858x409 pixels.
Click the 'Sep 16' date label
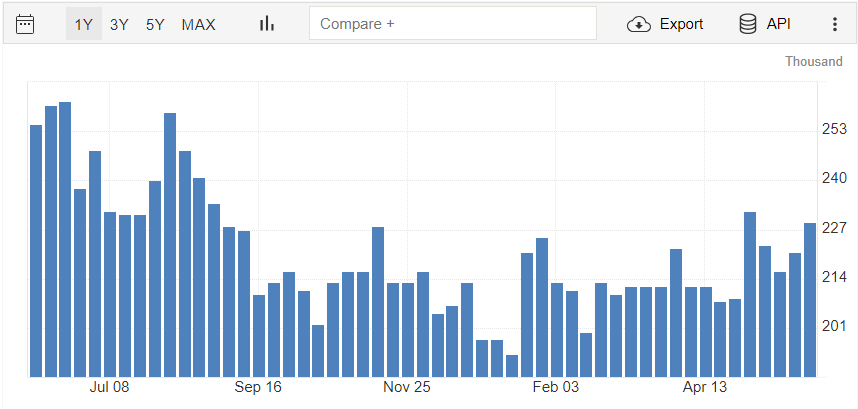(x=258, y=388)
